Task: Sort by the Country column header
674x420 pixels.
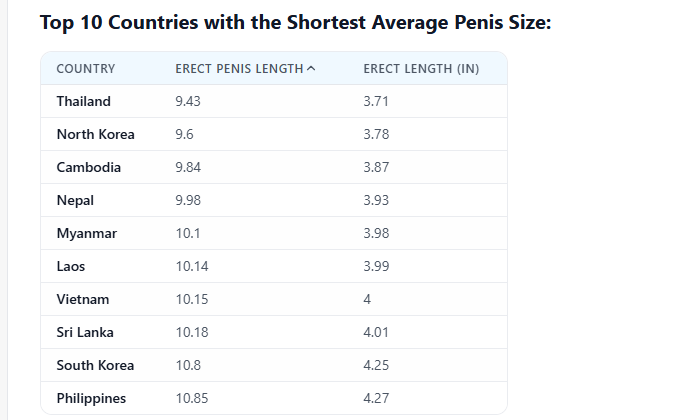Action: click(86, 69)
